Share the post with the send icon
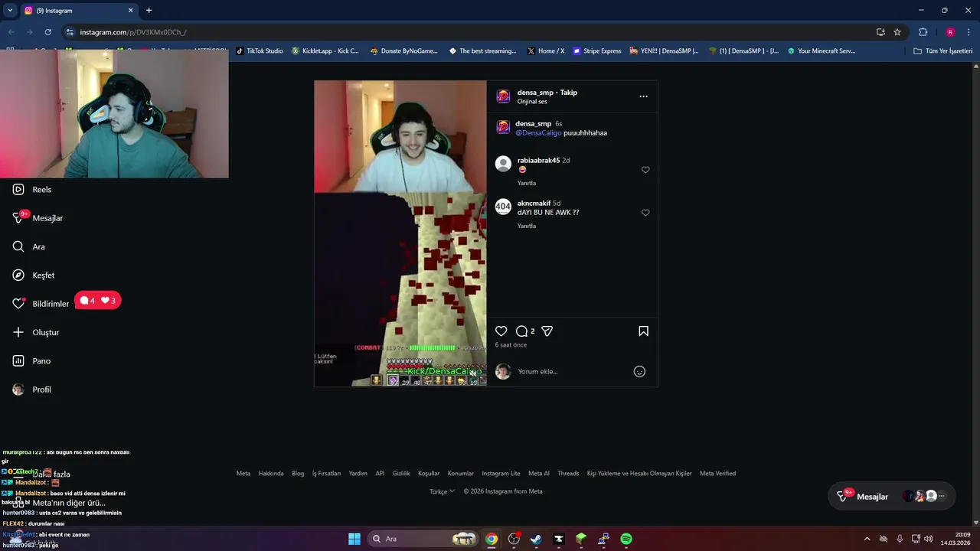Image resolution: width=980 pixels, height=551 pixels. pyautogui.click(x=547, y=331)
